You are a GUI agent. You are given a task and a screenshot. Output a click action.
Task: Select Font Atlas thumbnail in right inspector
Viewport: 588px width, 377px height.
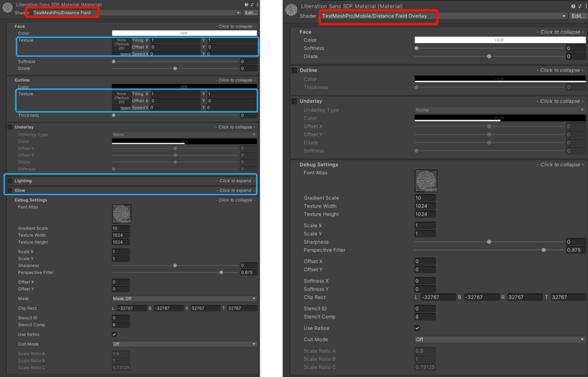[x=426, y=181]
